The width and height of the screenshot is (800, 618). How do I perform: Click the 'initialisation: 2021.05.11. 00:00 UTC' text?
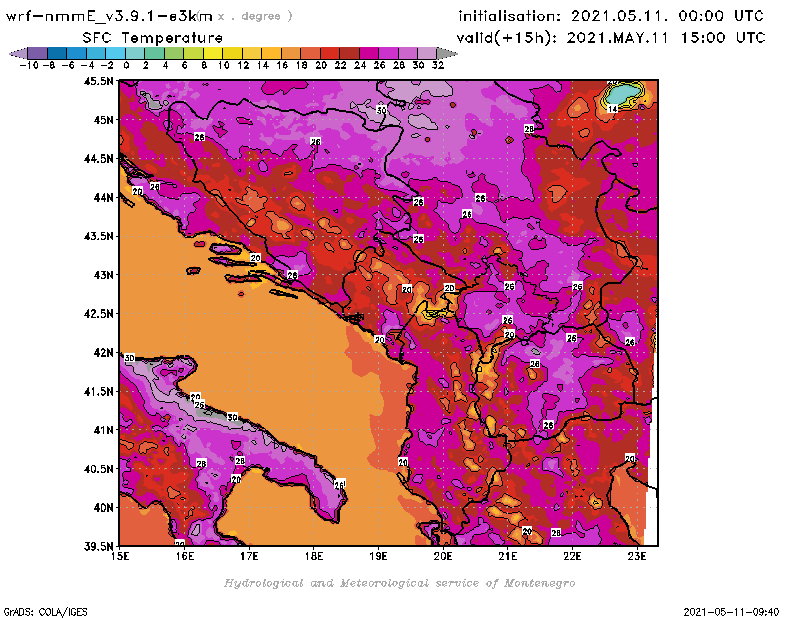click(x=611, y=16)
